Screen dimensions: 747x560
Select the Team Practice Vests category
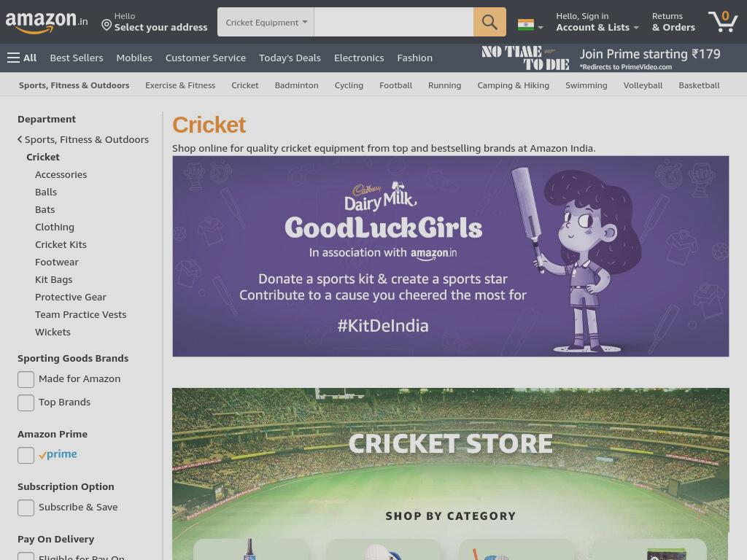tap(80, 314)
